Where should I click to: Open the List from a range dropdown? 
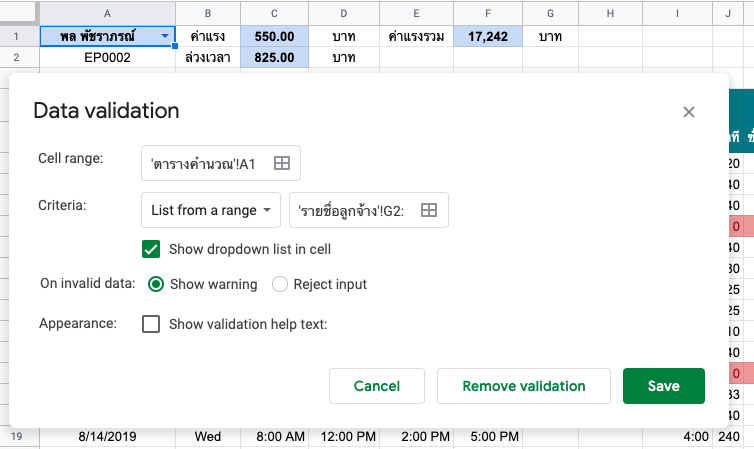(211, 210)
